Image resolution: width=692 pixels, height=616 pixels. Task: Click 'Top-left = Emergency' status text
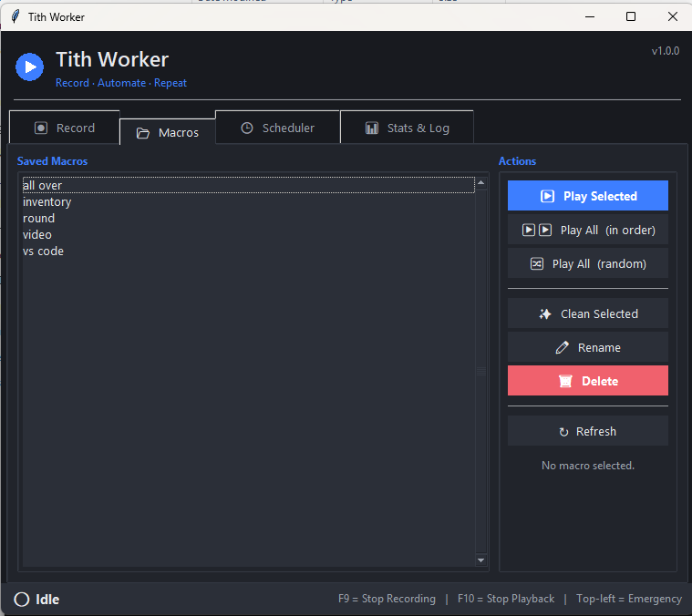point(629,599)
